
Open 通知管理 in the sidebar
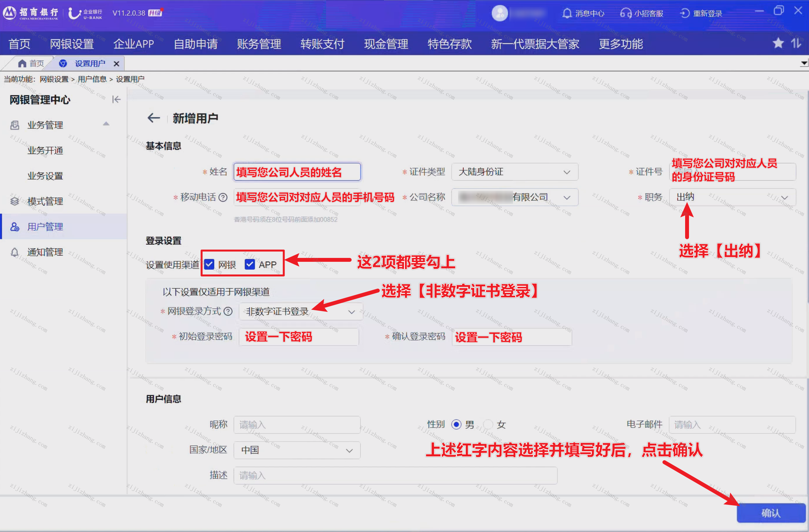45,252
